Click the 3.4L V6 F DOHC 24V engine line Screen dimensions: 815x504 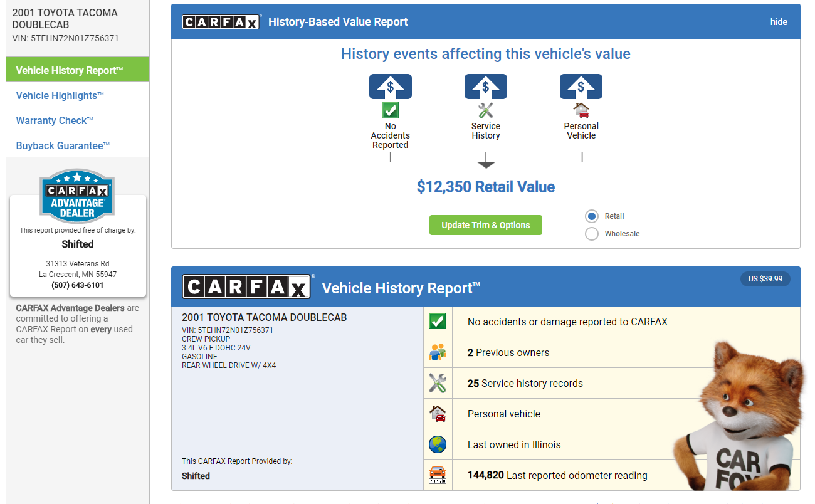coord(216,348)
